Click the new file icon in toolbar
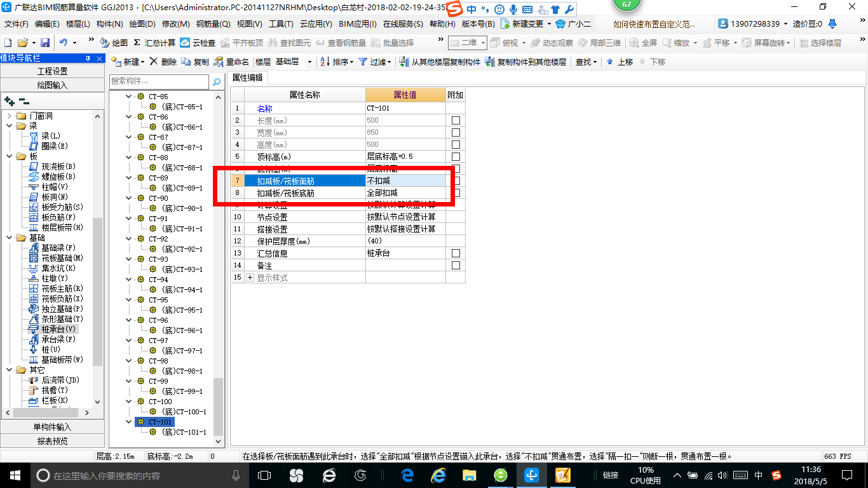Screen dimensions: 868x488 click(8, 43)
